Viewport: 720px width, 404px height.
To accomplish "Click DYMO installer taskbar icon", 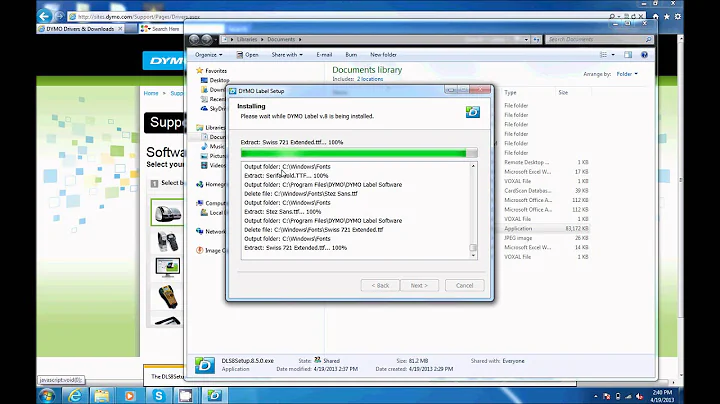I will coord(214,395).
